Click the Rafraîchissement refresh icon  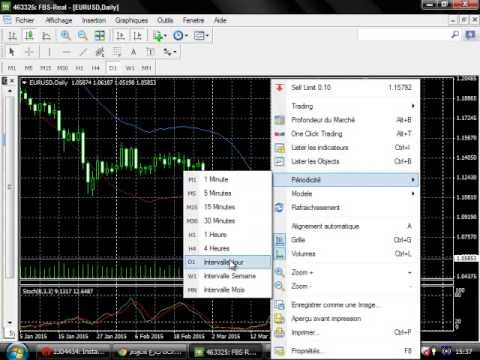279,207
